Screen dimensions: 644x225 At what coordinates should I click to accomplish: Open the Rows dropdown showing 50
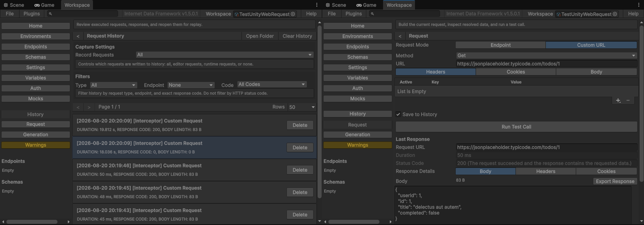click(302, 107)
